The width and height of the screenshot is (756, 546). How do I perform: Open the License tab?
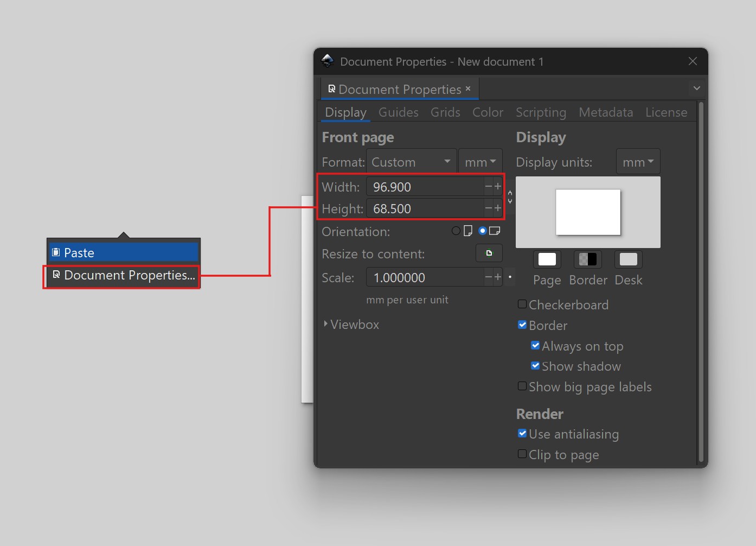point(666,112)
